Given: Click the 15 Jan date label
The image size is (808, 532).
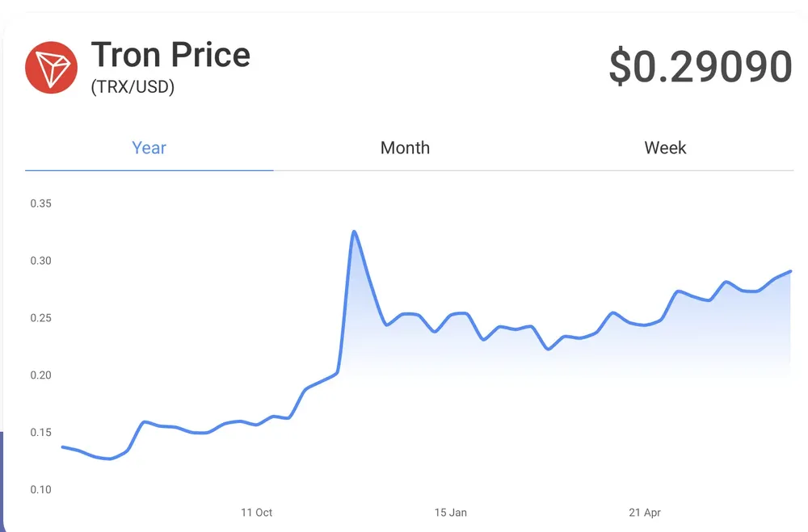Looking at the screenshot, I should pos(451,513).
